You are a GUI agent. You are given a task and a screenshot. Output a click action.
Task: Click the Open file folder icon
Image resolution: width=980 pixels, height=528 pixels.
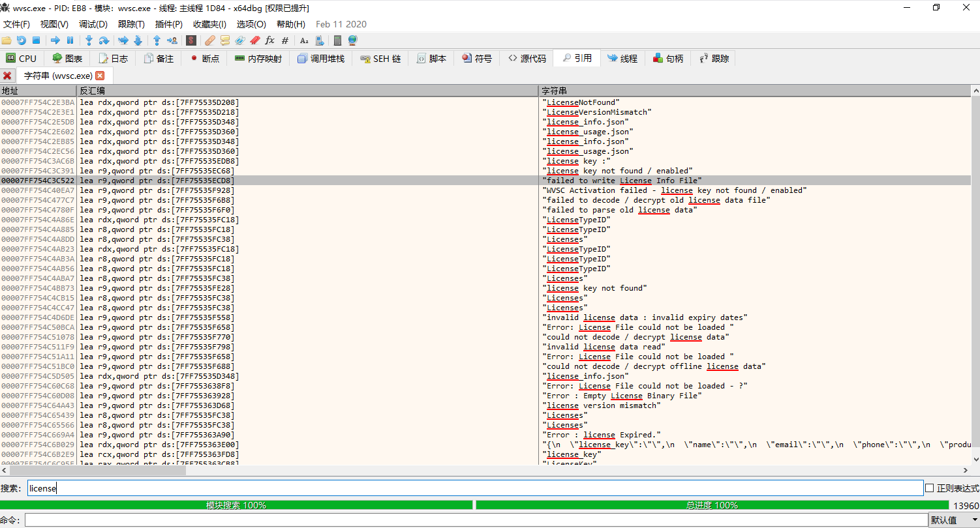6,40
